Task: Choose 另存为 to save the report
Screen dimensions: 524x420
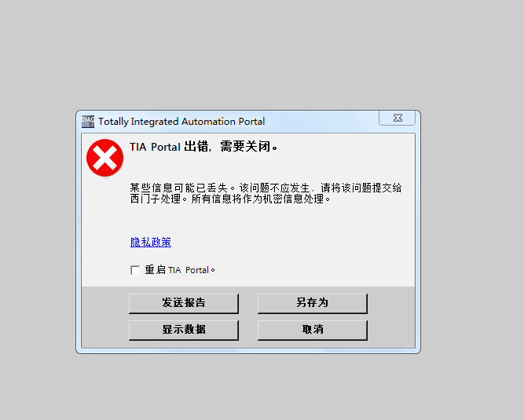Action: pos(313,303)
